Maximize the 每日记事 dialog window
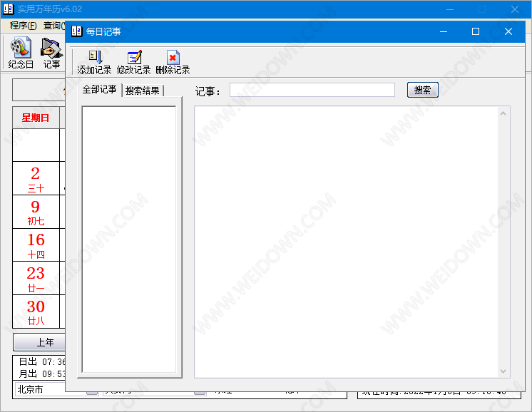532x412 pixels. click(476, 31)
